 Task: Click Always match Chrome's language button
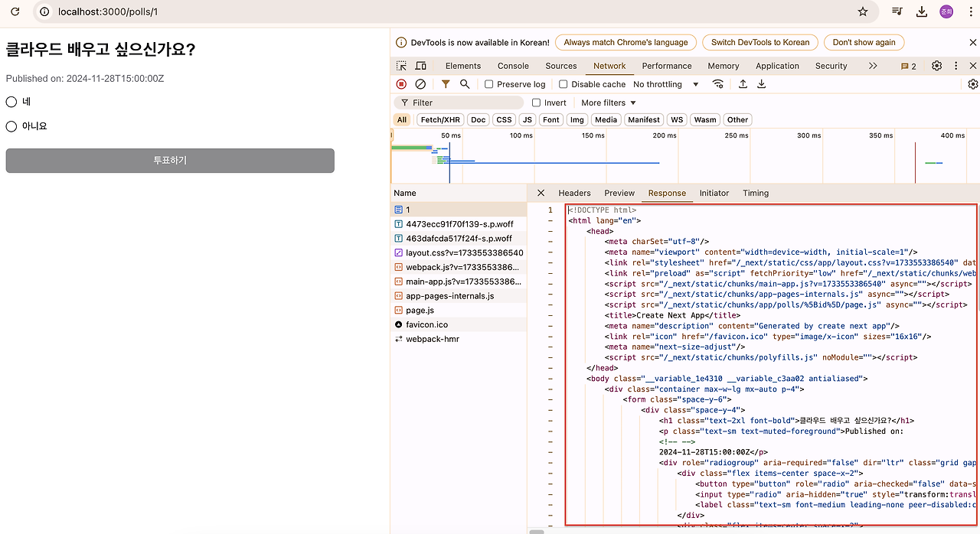click(x=626, y=43)
